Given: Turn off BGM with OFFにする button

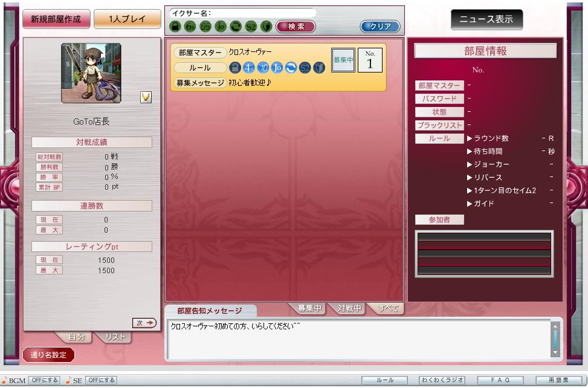Looking at the screenshot, I should [45, 380].
